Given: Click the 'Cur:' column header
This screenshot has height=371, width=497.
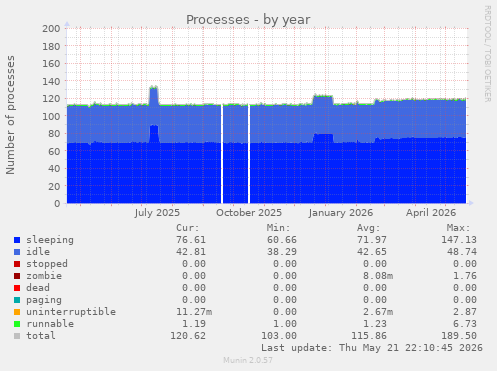Looking at the screenshot, I should pyautogui.click(x=188, y=228).
